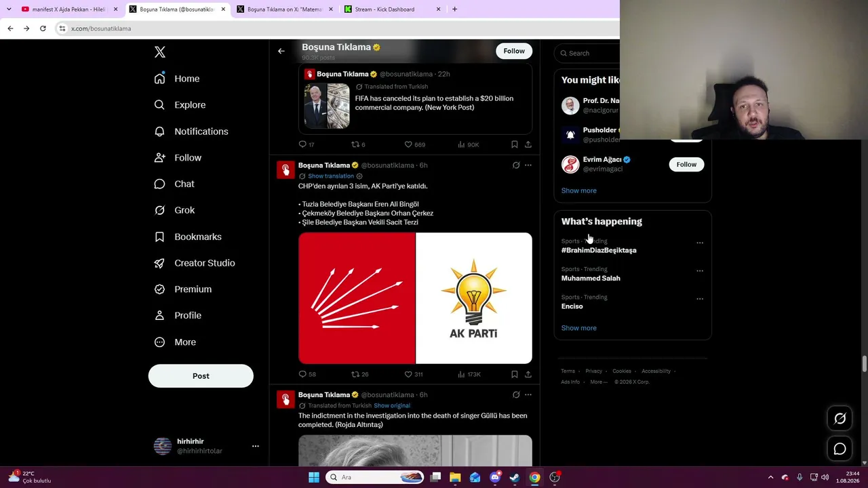The height and width of the screenshot is (488, 868).
Task: Share the CHP tweet
Action: click(528, 374)
